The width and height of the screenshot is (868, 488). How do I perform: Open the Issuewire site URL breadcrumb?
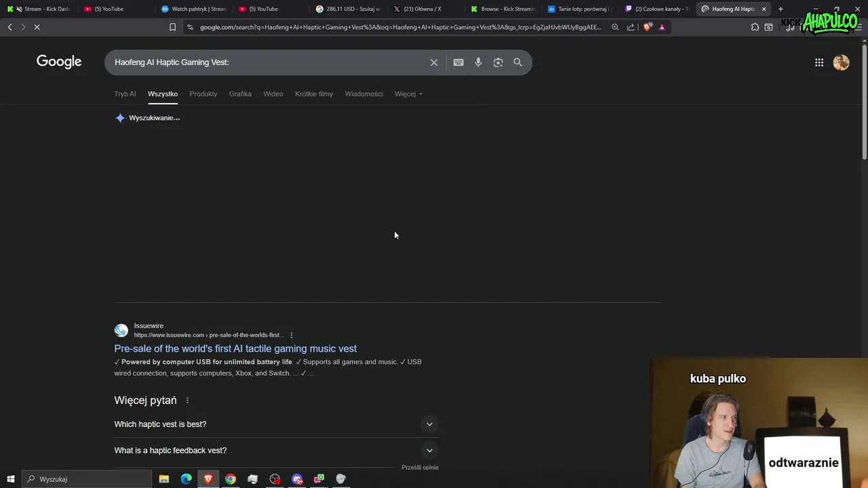(209, 335)
